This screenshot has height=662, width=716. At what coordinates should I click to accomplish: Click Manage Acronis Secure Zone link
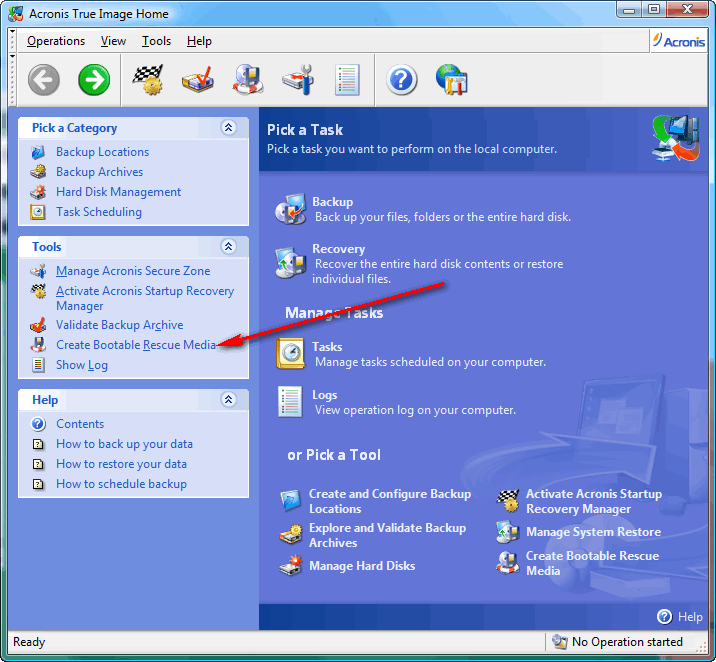(x=133, y=271)
